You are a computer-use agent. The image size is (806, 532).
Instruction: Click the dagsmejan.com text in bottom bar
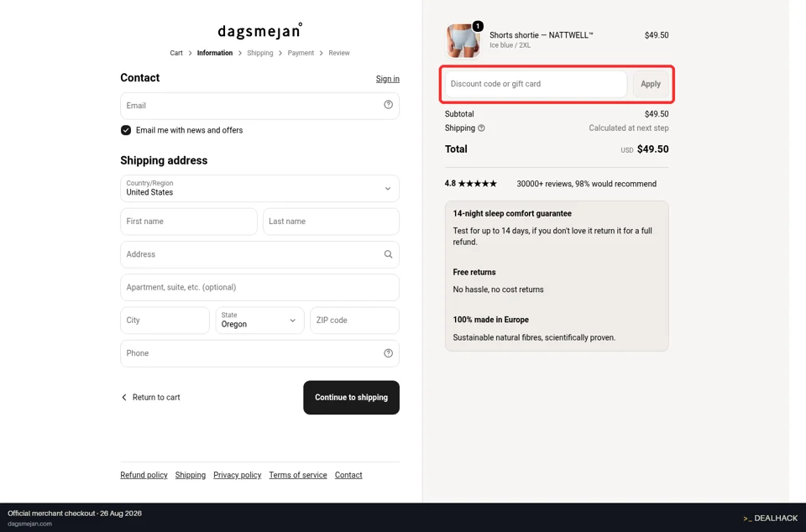coord(30,524)
